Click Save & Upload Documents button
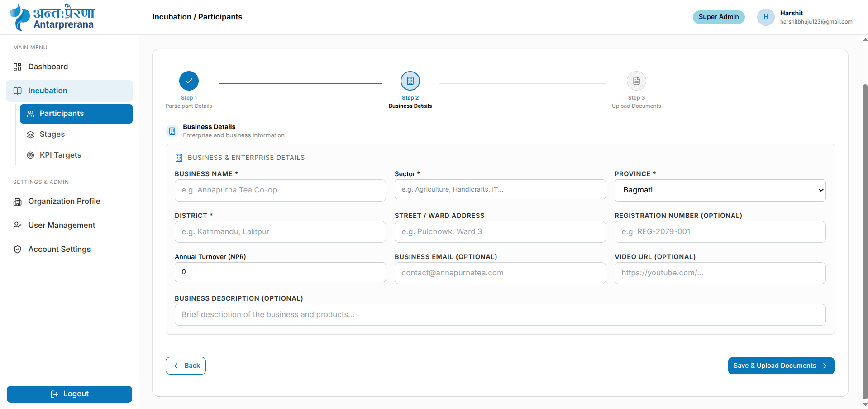This screenshot has width=868, height=409. (x=781, y=366)
